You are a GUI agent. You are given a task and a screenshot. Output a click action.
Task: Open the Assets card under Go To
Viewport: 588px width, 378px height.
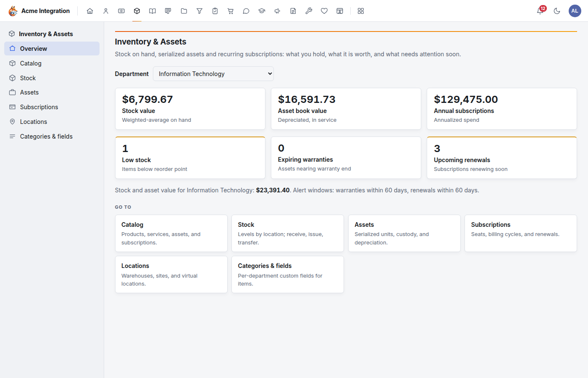(404, 234)
